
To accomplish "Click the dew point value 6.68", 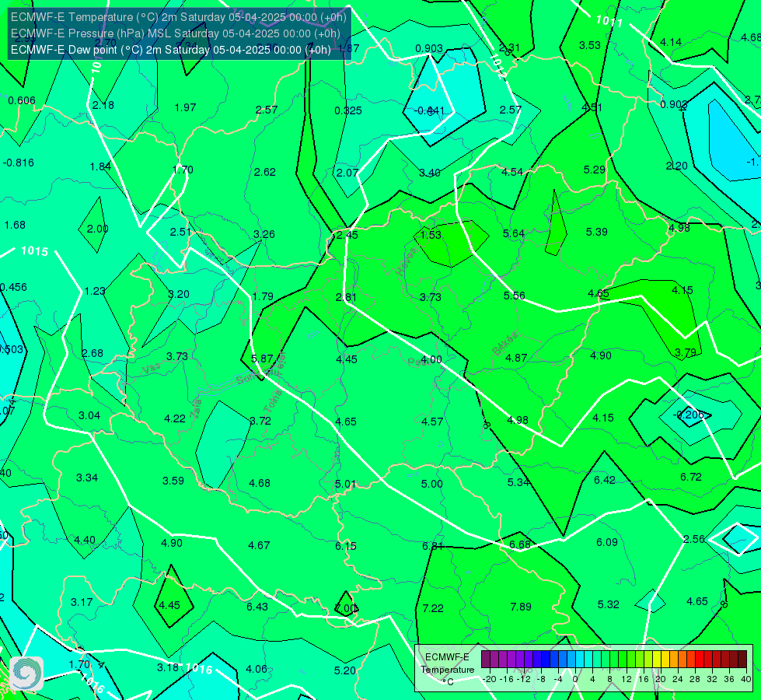I will pyautogui.click(x=520, y=544).
